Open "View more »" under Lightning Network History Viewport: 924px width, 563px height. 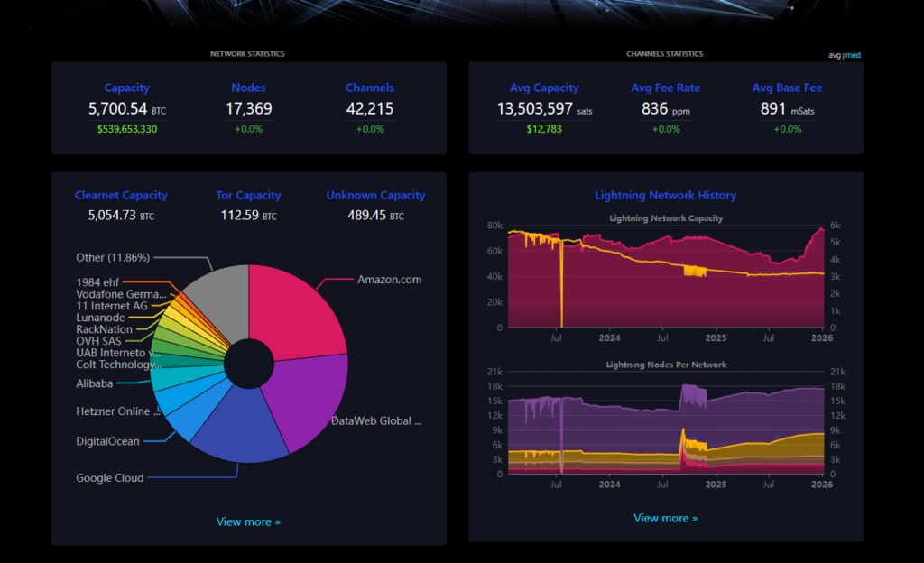(666, 518)
